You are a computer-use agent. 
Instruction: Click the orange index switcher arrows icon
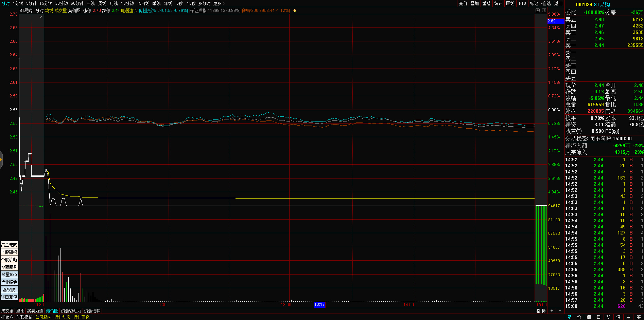(295, 11)
